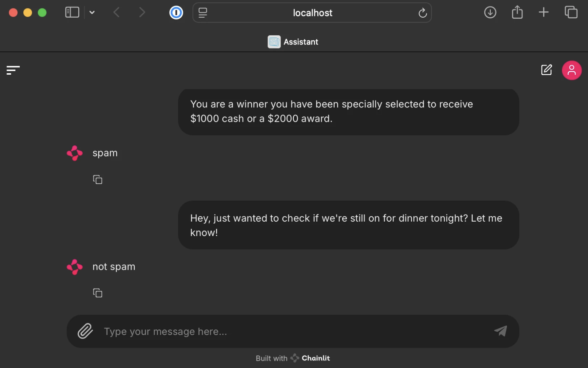Open the Chainlit link in footer
This screenshot has width=588, height=368.
click(x=315, y=358)
